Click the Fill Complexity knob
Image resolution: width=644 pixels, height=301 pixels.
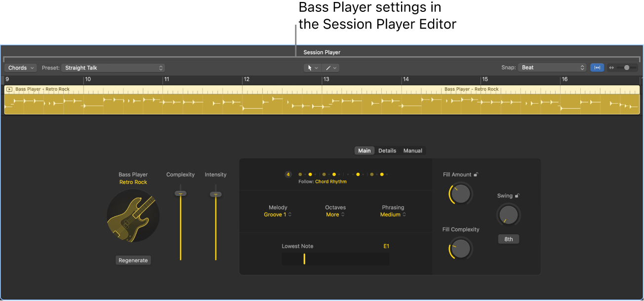pyautogui.click(x=461, y=249)
